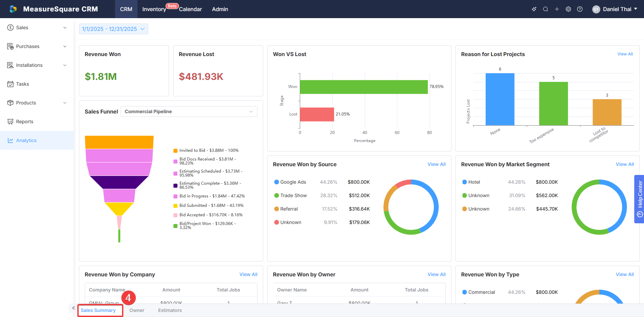Click the blue None bar in lost reasons
This screenshot has width=644, height=317.
(500, 99)
